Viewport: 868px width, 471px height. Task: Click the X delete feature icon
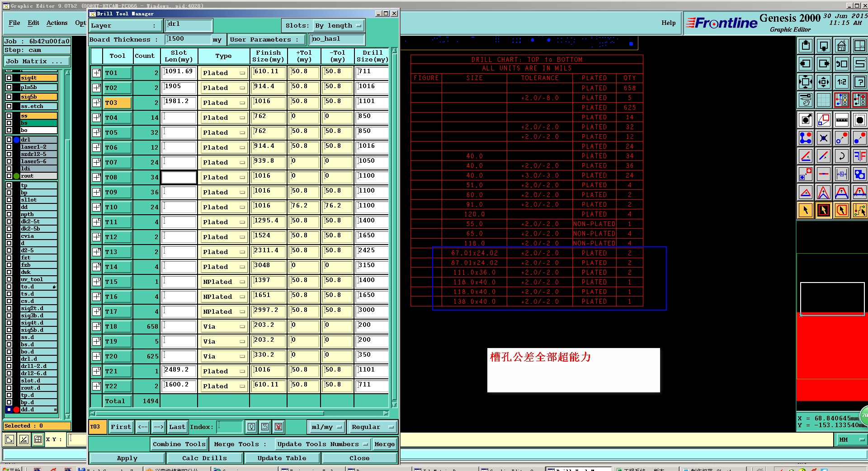[824, 138]
